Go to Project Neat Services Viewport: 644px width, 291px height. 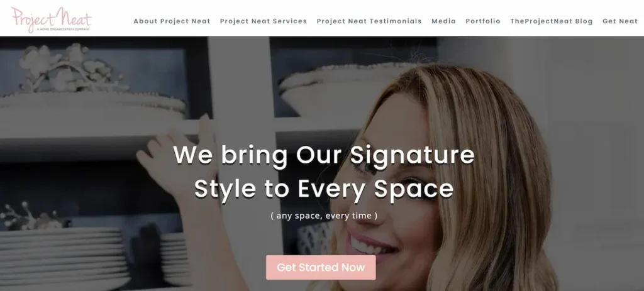[264, 21]
